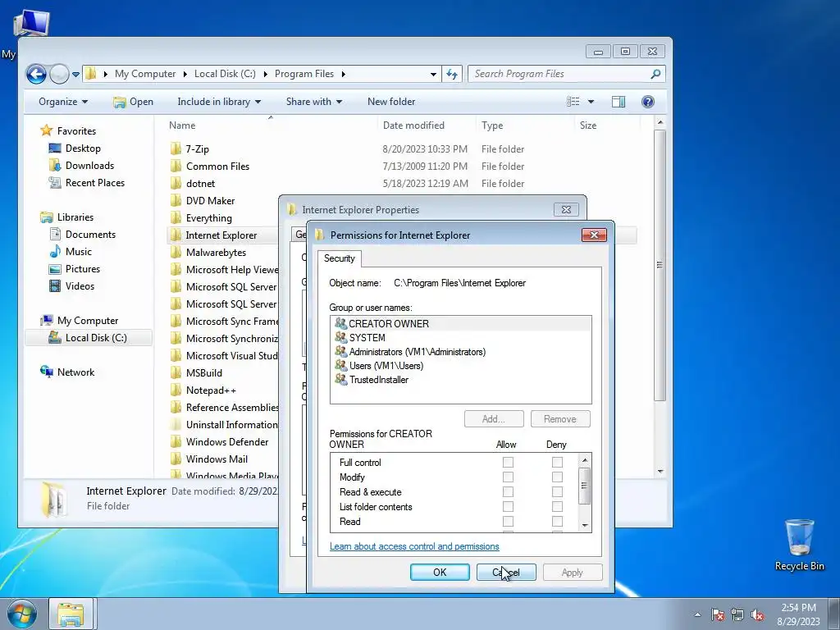Viewport: 840px width, 630px height.
Task: Open the Help question mark icon
Action: click(x=648, y=102)
